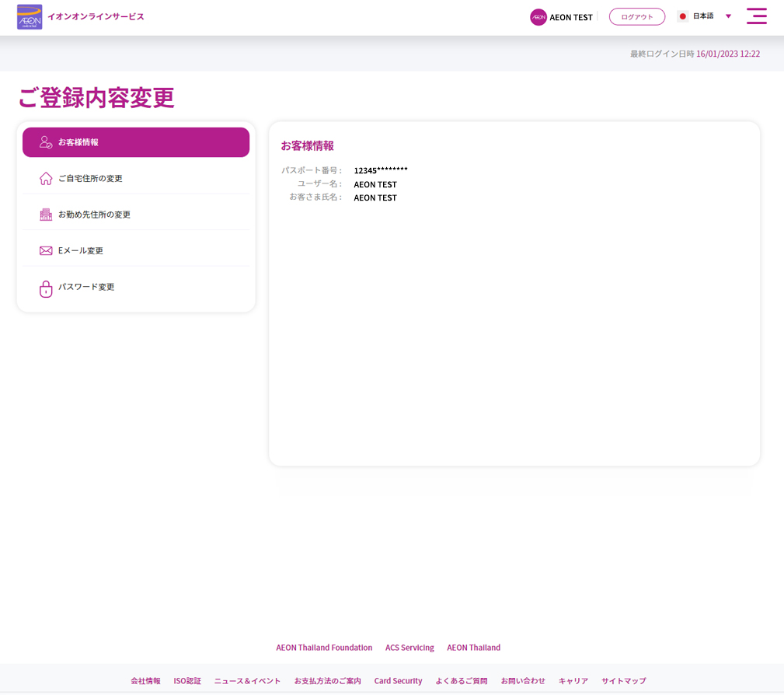This screenshot has width=784, height=695.
Task: Open ISO認証 footer link
Action: (187, 681)
